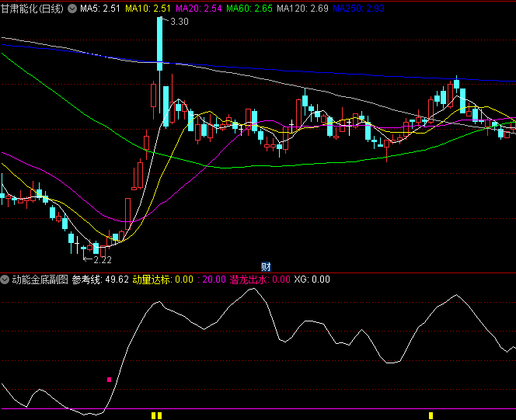
Task: Click the magenta square signal marker
Action: tap(110, 380)
